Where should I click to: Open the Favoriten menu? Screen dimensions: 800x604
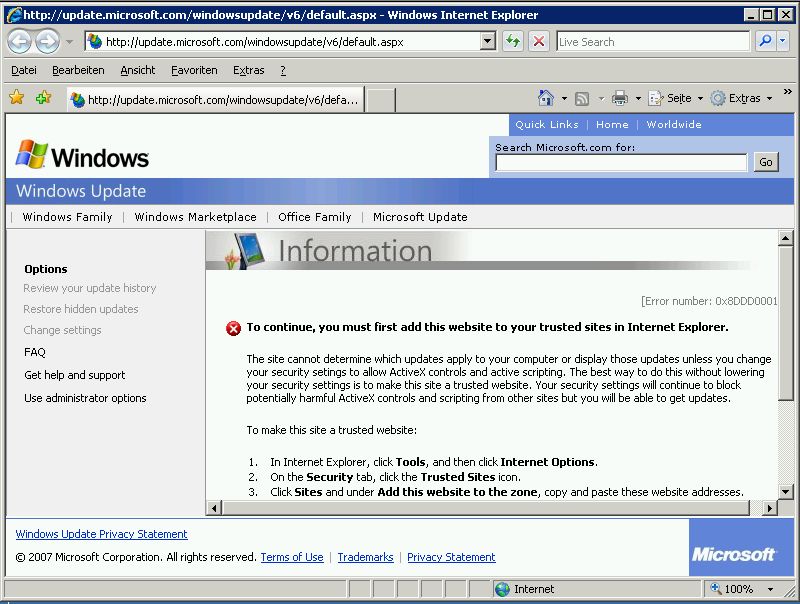click(194, 70)
